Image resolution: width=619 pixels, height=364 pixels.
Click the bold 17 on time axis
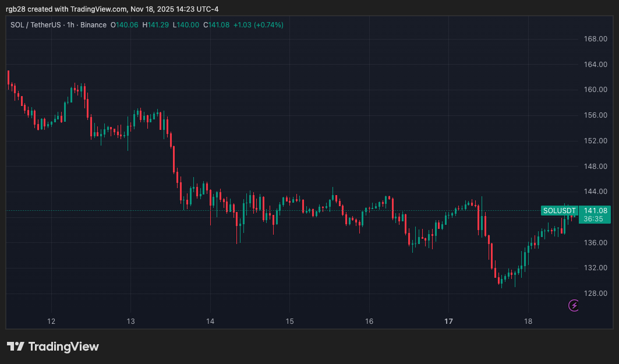448,321
